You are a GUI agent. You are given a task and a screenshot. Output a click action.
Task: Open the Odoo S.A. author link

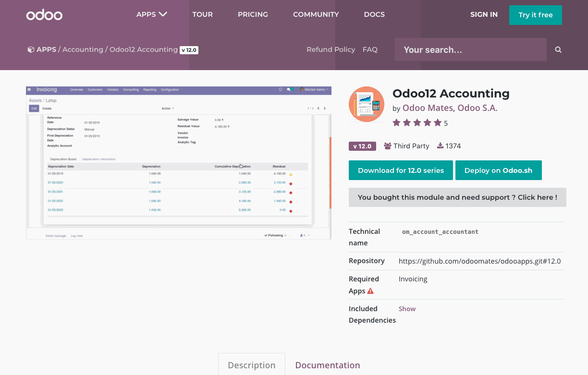477,108
